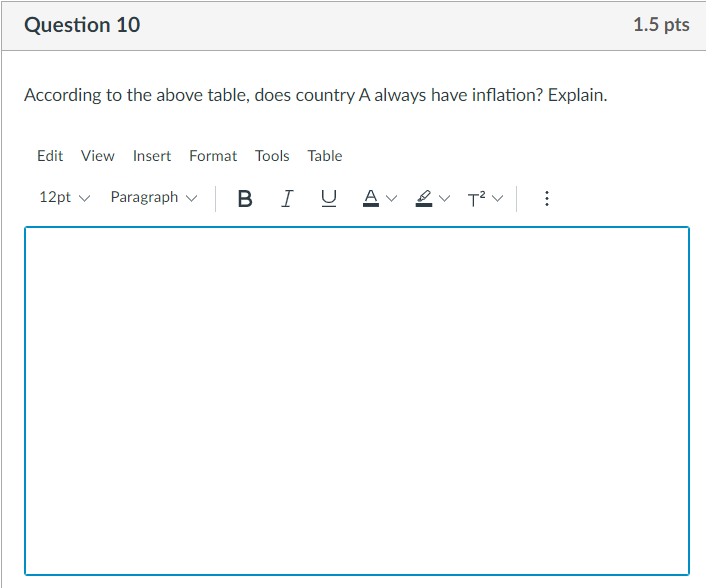Toggle italic formatting
Viewport: 706px width, 588px height.
pyautogui.click(x=287, y=198)
